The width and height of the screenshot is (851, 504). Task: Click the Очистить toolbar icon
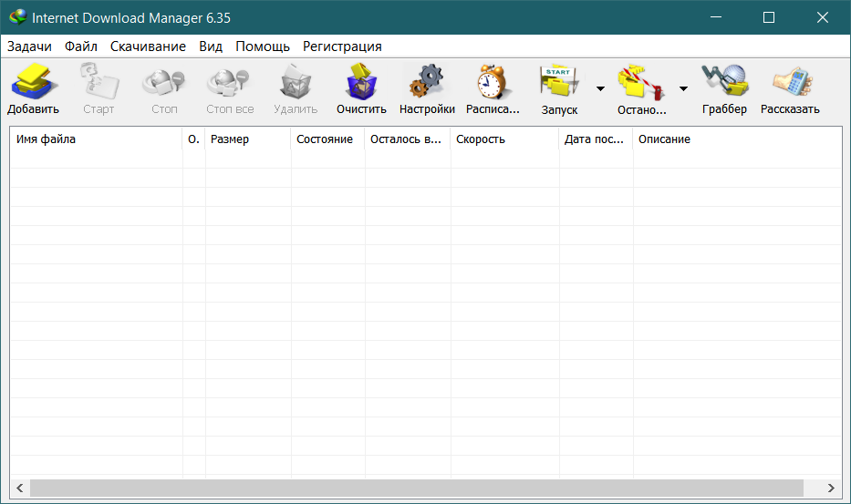(x=361, y=81)
